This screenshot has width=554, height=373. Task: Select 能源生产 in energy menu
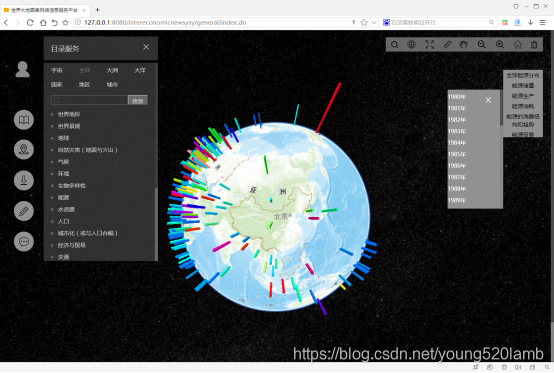(523, 96)
